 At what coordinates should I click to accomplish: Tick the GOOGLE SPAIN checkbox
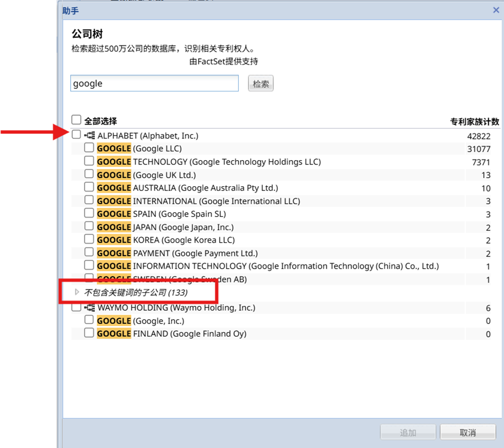(89, 213)
